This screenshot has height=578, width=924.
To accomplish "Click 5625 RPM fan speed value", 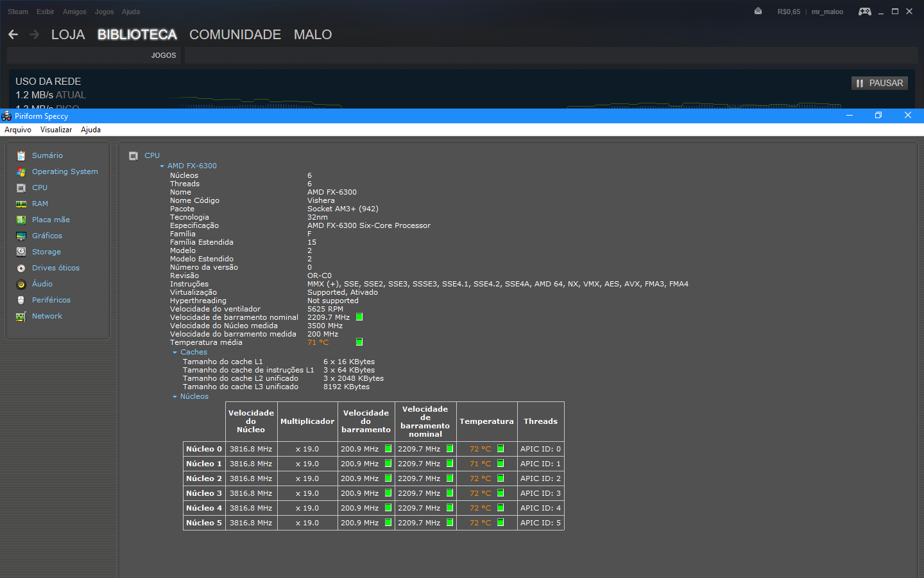I will pyautogui.click(x=325, y=309).
